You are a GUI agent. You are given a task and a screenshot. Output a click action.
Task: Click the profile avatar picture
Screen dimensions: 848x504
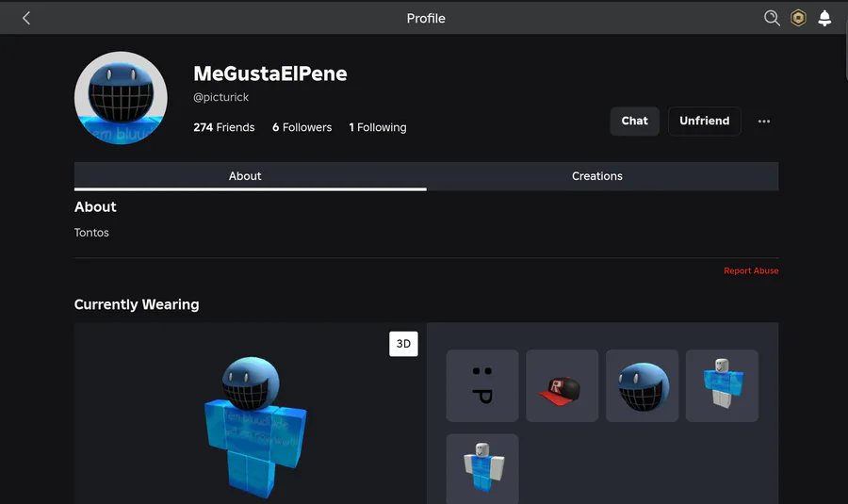(121, 98)
